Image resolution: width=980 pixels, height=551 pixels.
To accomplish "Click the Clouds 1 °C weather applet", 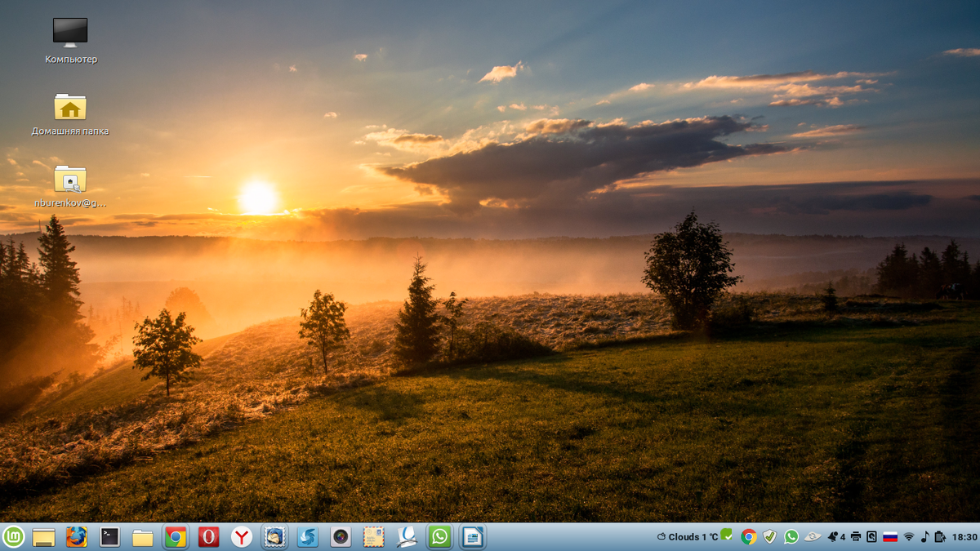I will coord(688,537).
